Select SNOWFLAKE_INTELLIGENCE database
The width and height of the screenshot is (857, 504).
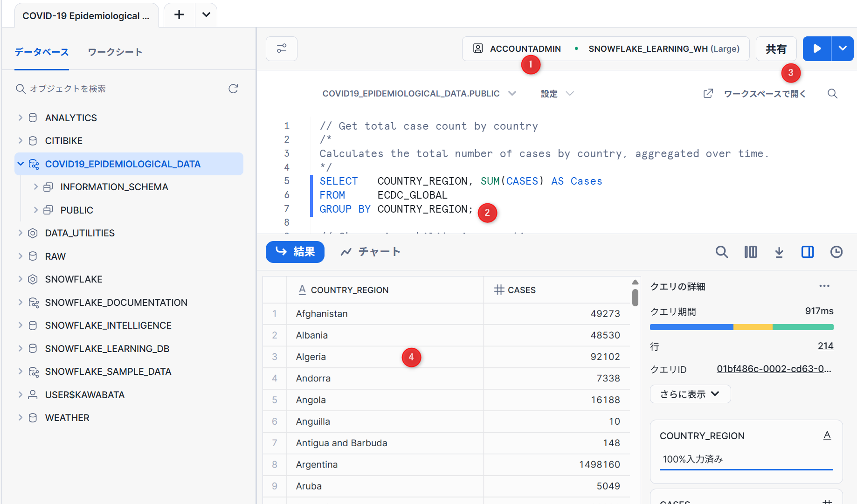click(108, 325)
